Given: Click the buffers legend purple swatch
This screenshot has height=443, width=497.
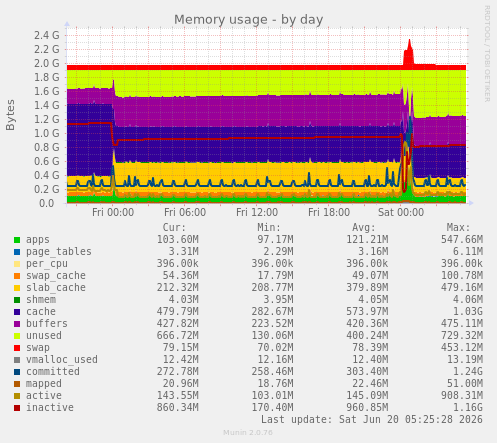Looking at the screenshot, I should 17,324.
